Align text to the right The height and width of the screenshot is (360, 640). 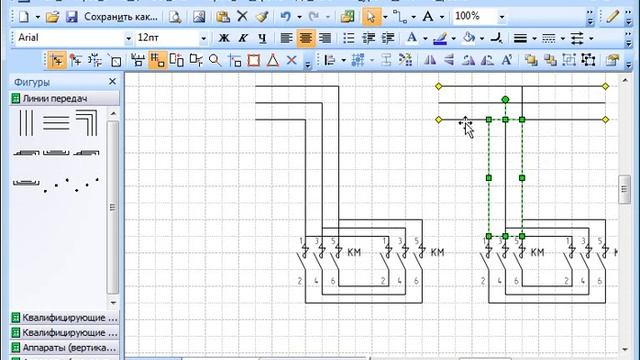325,38
